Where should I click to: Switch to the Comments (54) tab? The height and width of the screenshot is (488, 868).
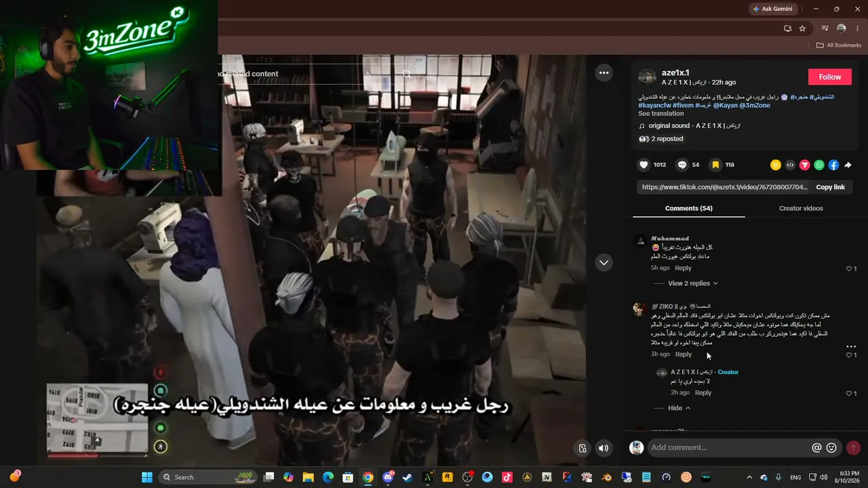coord(688,208)
